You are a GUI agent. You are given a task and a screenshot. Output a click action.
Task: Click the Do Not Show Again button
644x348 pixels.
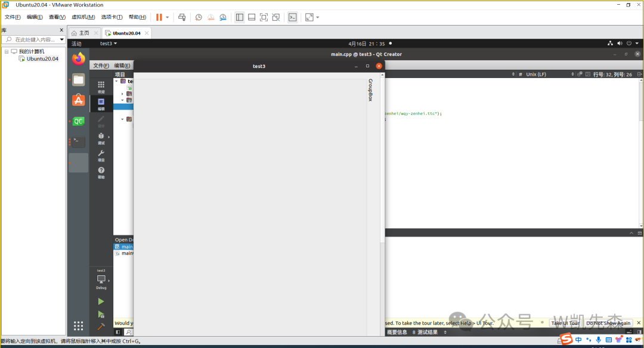608,323
